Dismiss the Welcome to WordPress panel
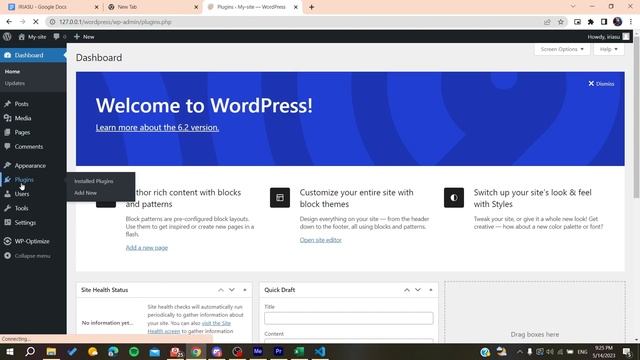The image size is (640, 360). click(x=601, y=84)
